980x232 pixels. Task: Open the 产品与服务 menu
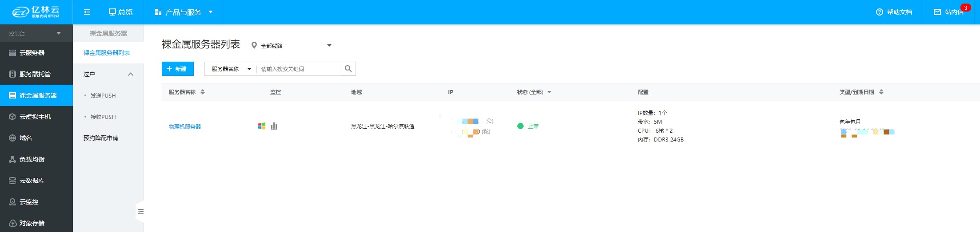184,12
